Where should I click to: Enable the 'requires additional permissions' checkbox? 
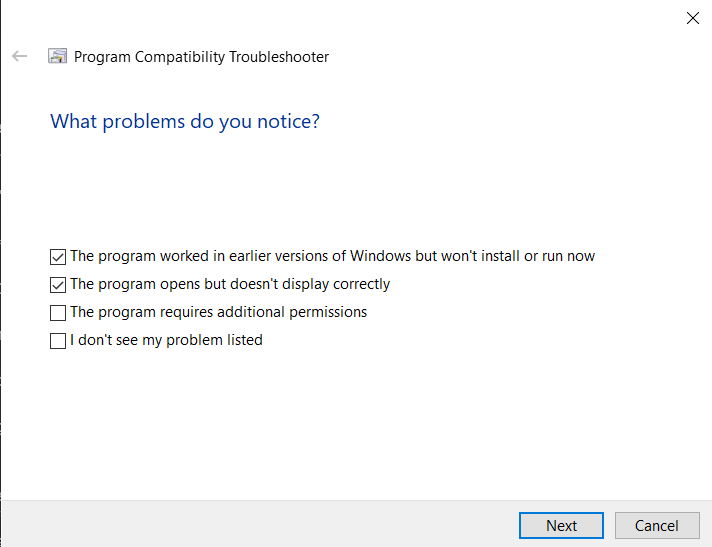coord(58,313)
